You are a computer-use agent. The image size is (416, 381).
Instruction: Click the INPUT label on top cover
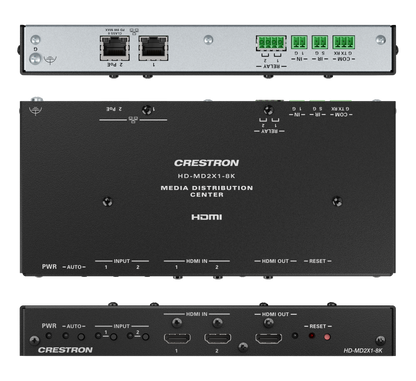pyautogui.click(x=122, y=261)
